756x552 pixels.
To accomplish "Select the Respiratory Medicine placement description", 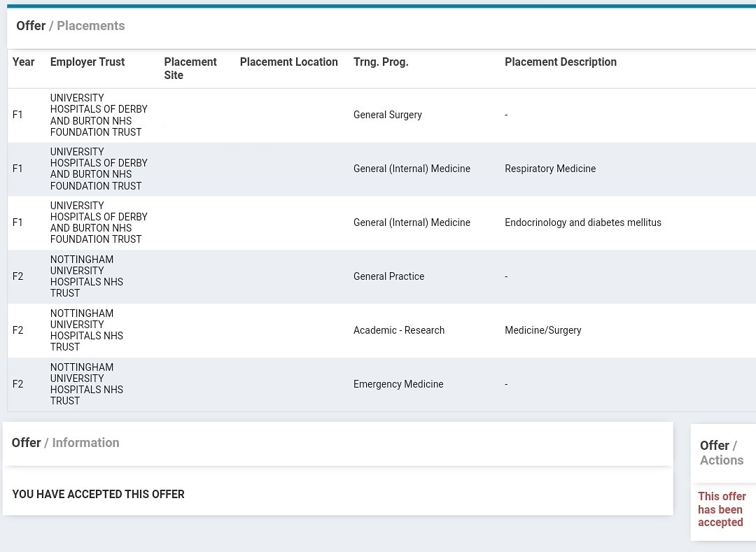I will (x=550, y=169).
